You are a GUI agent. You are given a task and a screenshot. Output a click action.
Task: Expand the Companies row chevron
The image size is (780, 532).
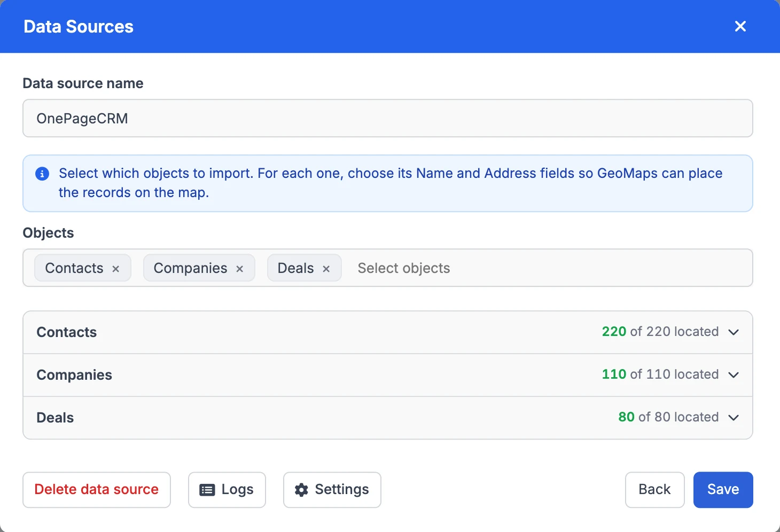point(734,375)
